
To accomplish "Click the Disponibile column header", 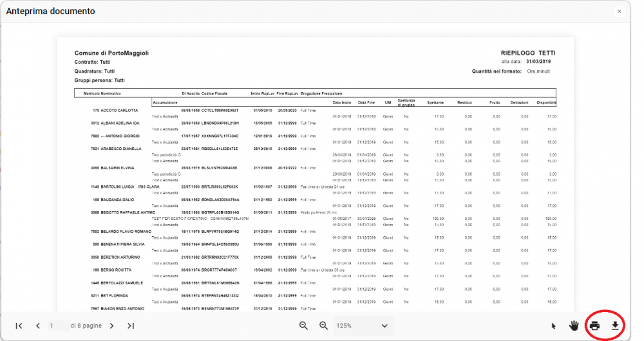I will coord(546,102).
